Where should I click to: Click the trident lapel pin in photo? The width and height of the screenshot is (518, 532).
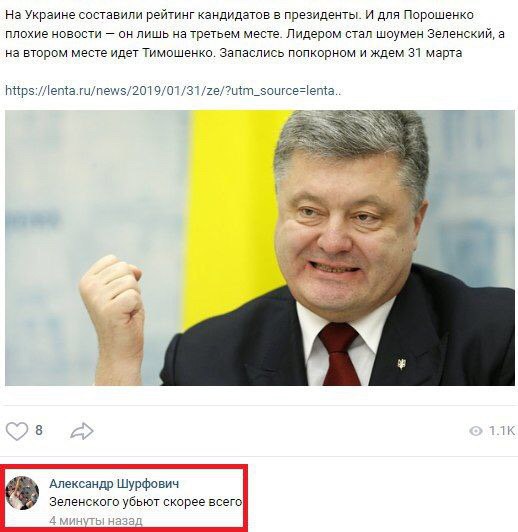(x=402, y=364)
